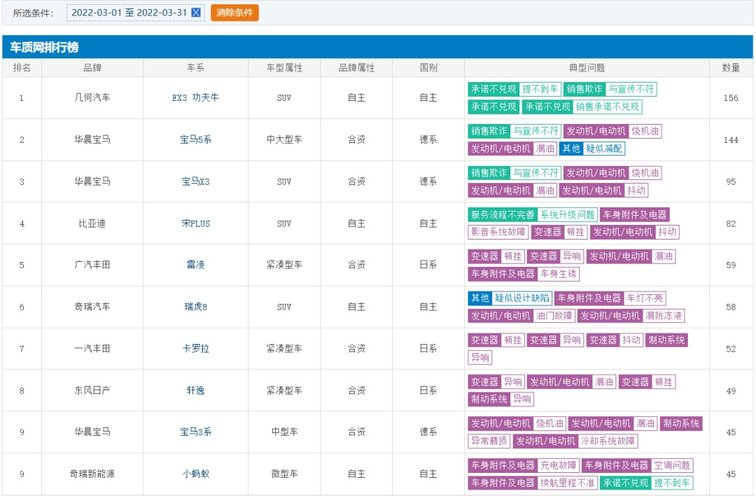Click the 车身生锈 tag for 雷凌
756x496 pixels.
tap(558, 274)
